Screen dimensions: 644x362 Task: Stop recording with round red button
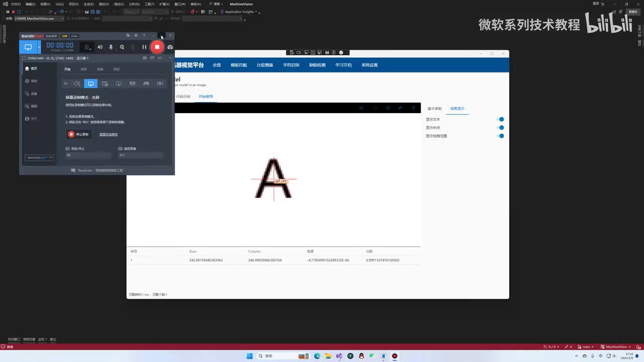(157, 47)
